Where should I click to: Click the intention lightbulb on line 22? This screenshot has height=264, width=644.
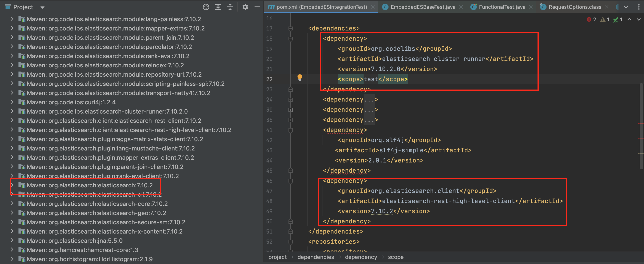[x=300, y=78]
